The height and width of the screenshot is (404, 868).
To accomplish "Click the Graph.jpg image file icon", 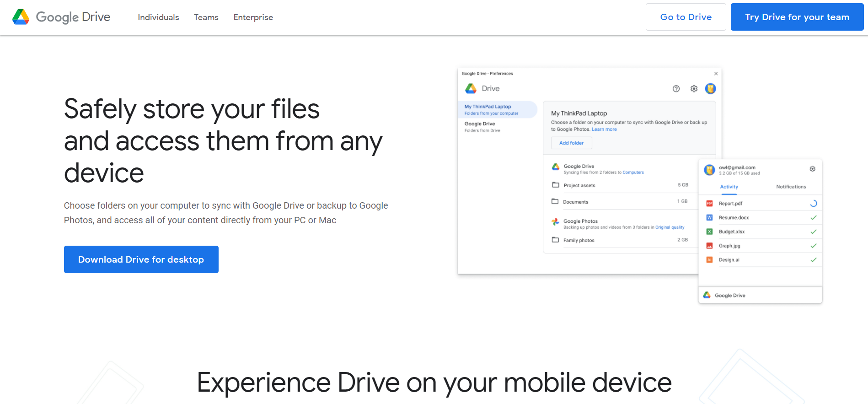I will click(x=709, y=246).
